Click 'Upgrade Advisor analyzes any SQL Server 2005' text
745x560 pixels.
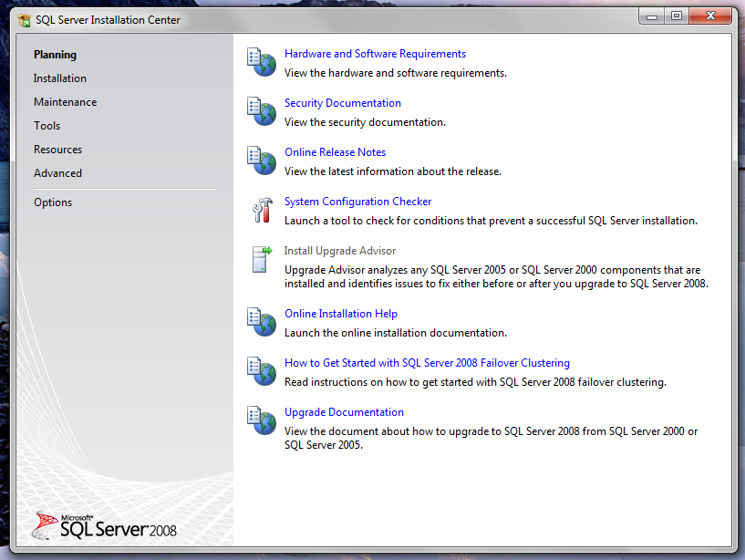click(x=496, y=276)
